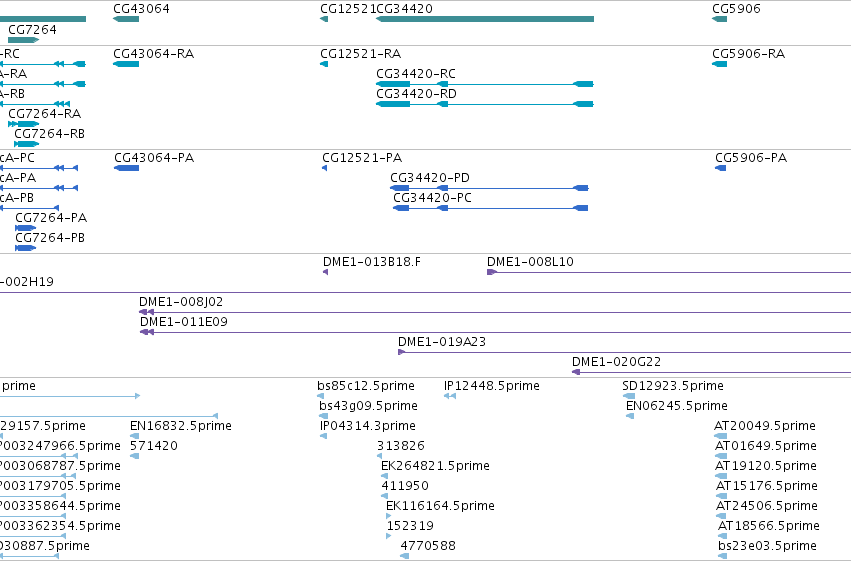The width and height of the screenshot is (851, 561).
Task: Click BAC clone DME1-013B18.F
Action: (372, 262)
